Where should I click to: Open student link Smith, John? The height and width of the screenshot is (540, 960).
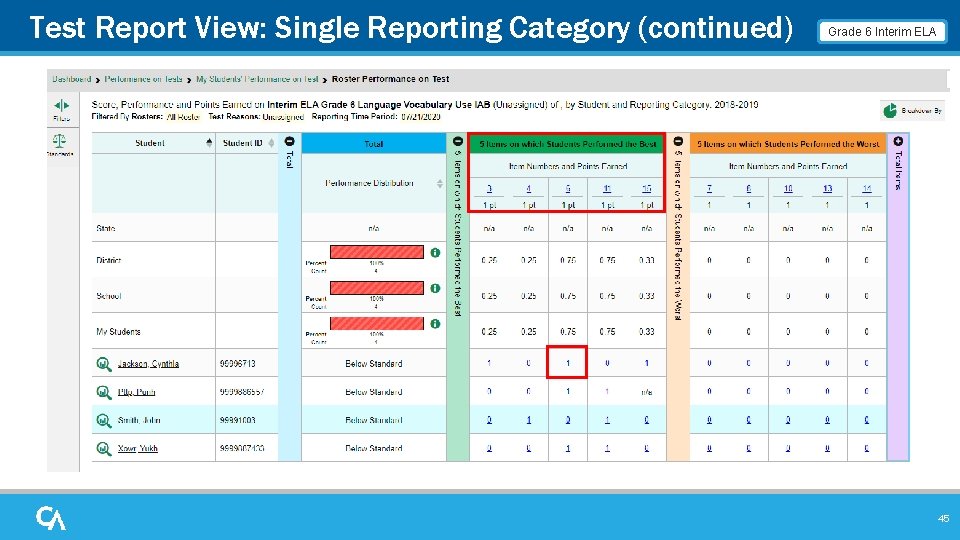(138, 420)
